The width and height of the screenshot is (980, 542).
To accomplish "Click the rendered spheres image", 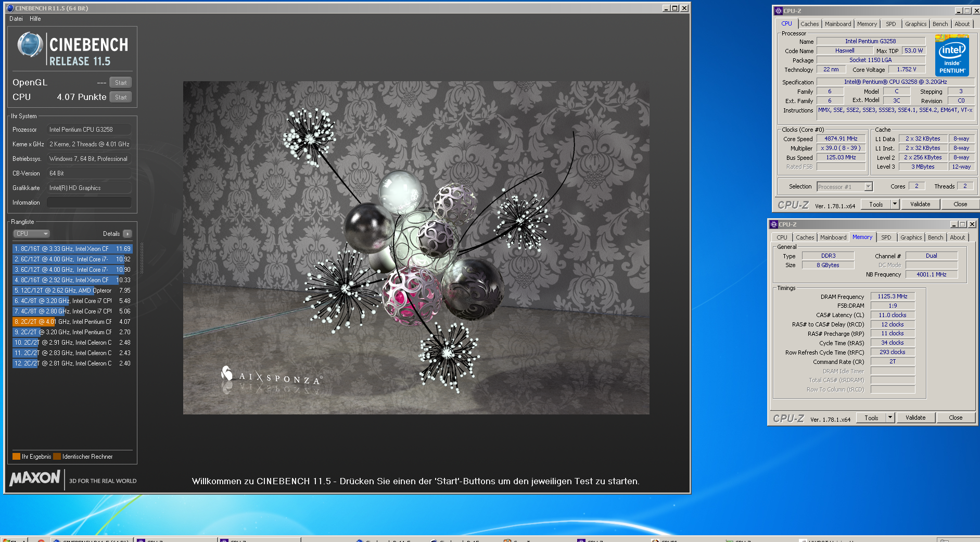I will point(416,248).
